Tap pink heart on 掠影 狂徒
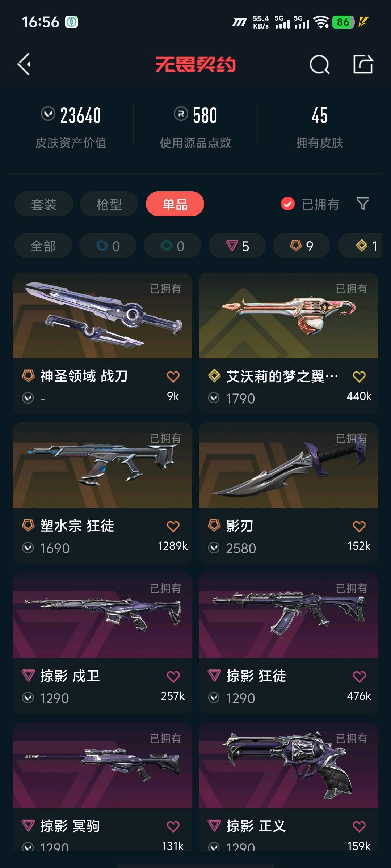 tap(359, 676)
